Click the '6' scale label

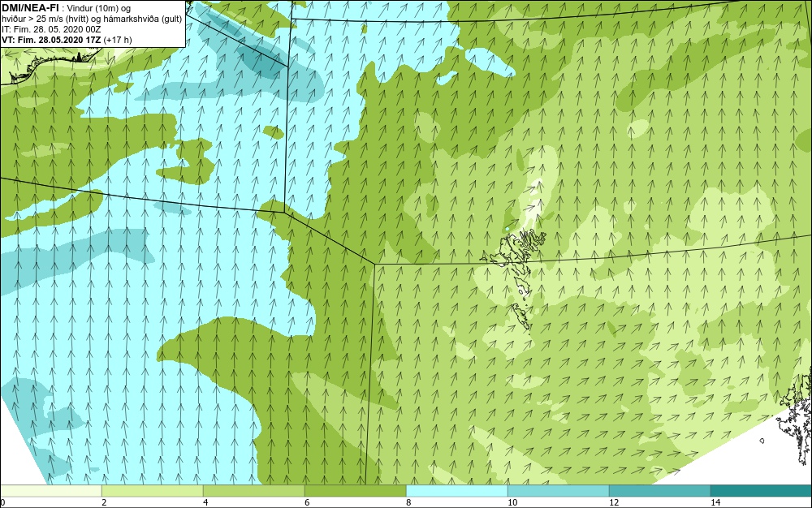(307, 503)
